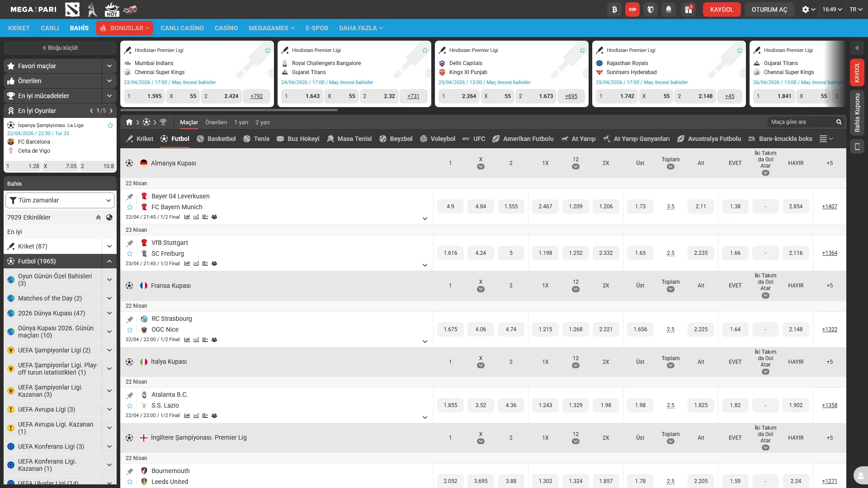Open the time 16:49 dropdown
This screenshot has height=488, width=868.
point(832,9)
